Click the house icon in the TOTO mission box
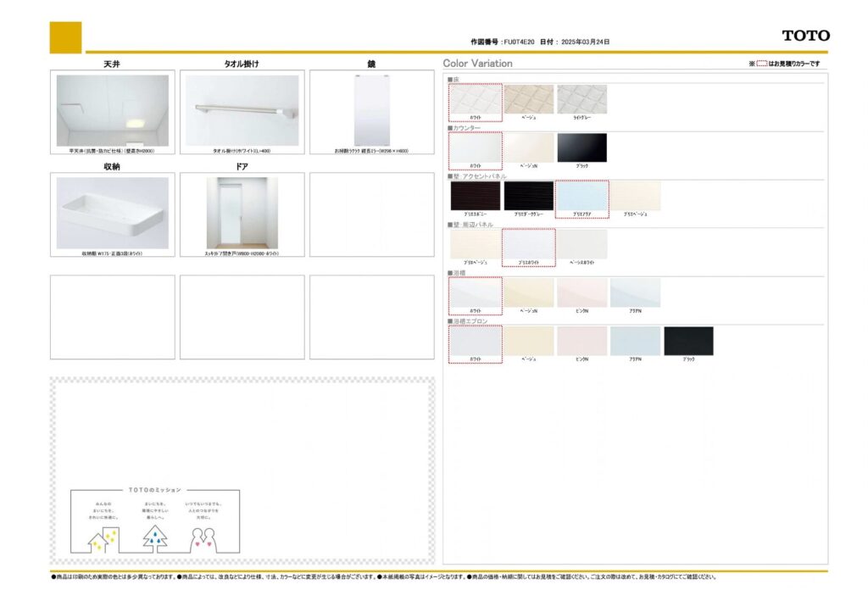 click(x=103, y=539)
